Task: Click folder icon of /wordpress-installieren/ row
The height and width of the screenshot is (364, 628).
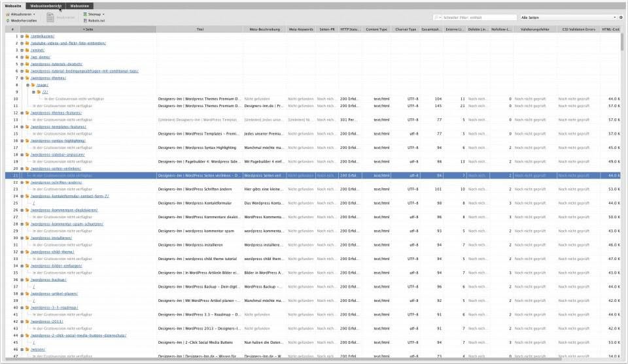Action: 27,238
